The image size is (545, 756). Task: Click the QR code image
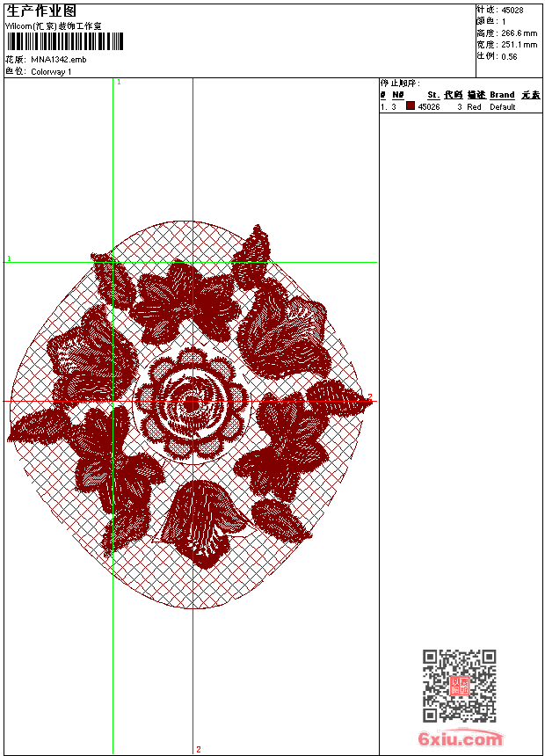tap(460, 686)
